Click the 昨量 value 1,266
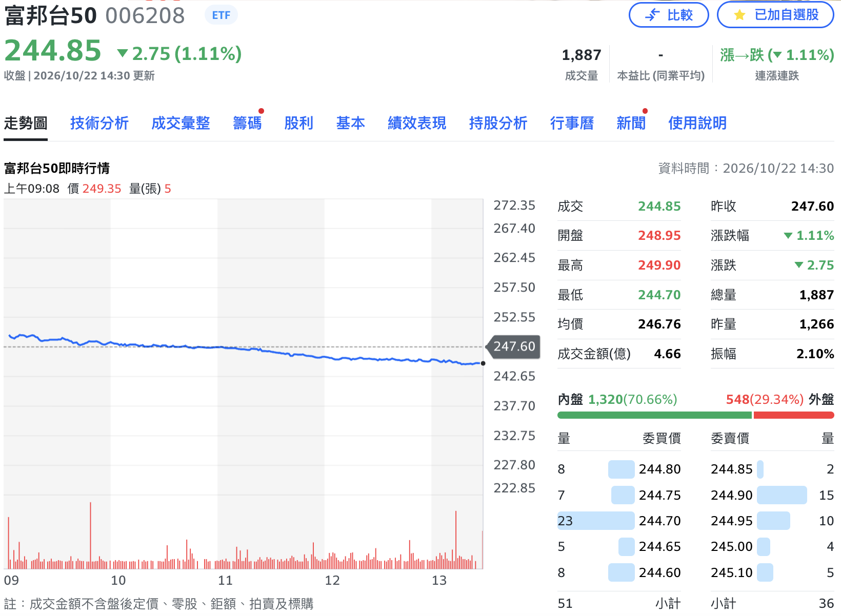Image resolution: width=841 pixels, height=616 pixels. (x=817, y=324)
